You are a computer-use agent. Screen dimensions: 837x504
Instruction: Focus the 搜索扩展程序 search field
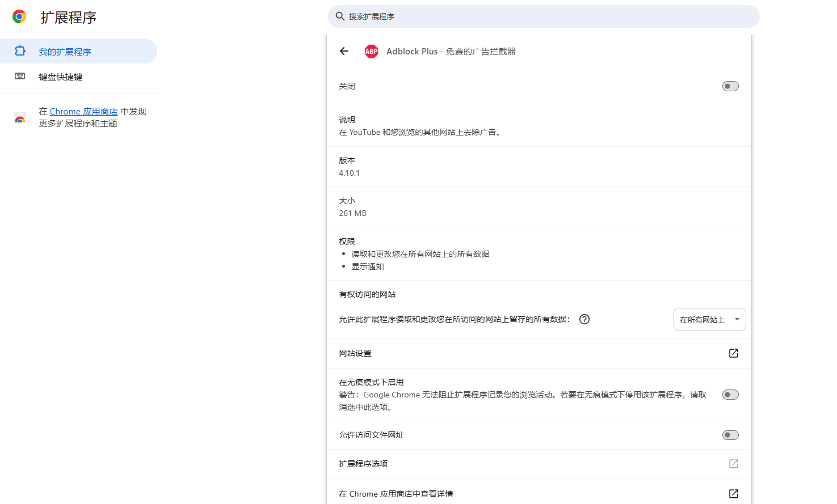(544, 16)
